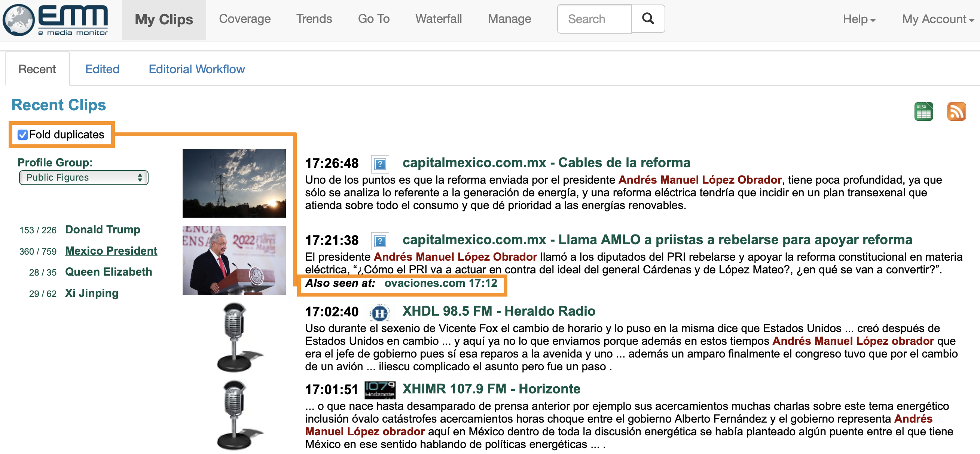Open the XHIMR 107.9 FM Horizonte clip

pos(492,389)
